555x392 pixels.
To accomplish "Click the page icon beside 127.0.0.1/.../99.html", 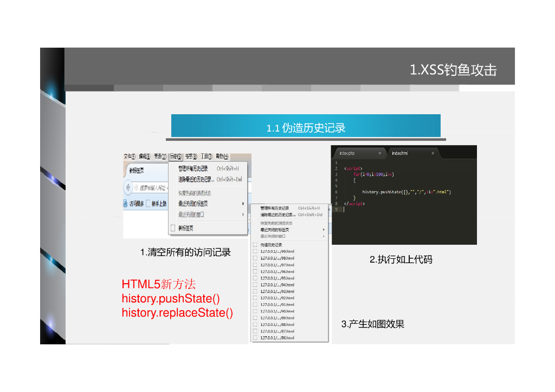I will coord(255,252).
